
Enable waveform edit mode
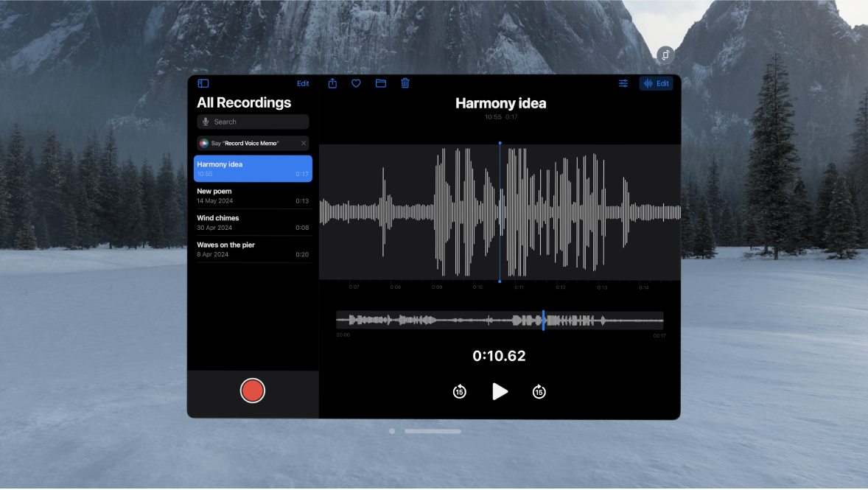[x=655, y=83]
